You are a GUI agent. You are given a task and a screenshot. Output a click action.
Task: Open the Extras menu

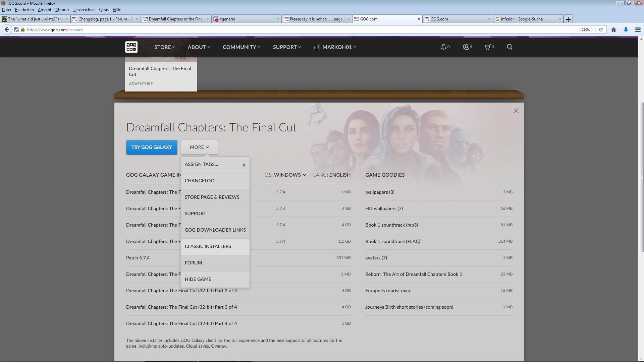pyautogui.click(x=103, y=10)
